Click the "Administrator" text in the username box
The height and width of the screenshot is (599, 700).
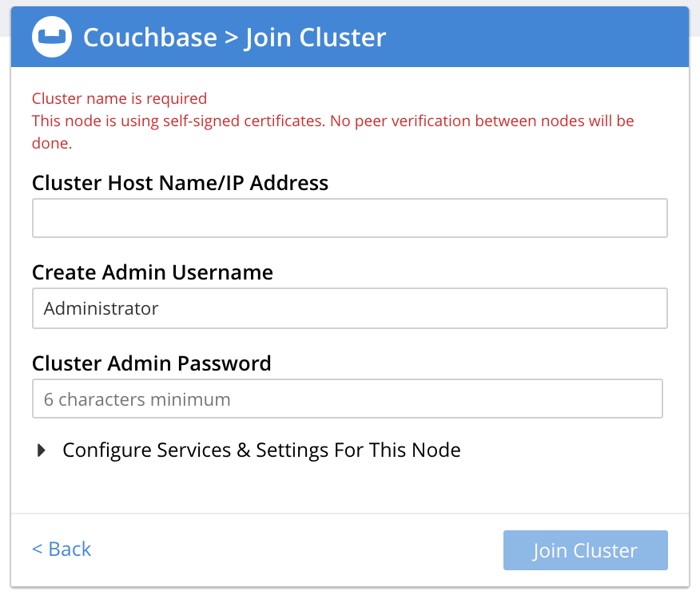(101, 308)
